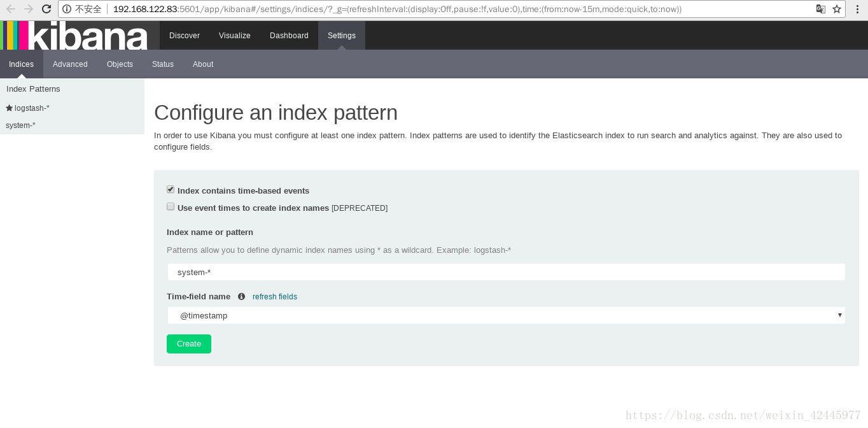The image size is (868, 428).
Task: Open the browser menu dots
Action: [857, 9]
